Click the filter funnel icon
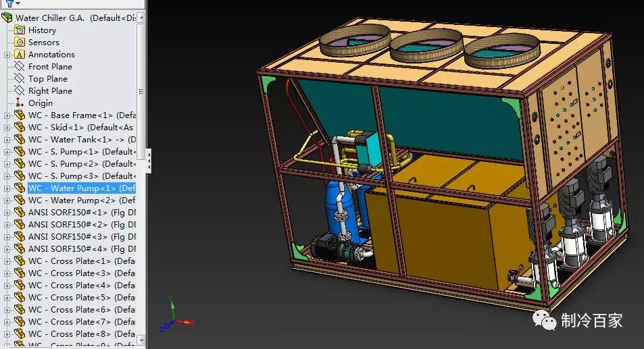Viewport: 644px width, 349px height. point(9,3)
